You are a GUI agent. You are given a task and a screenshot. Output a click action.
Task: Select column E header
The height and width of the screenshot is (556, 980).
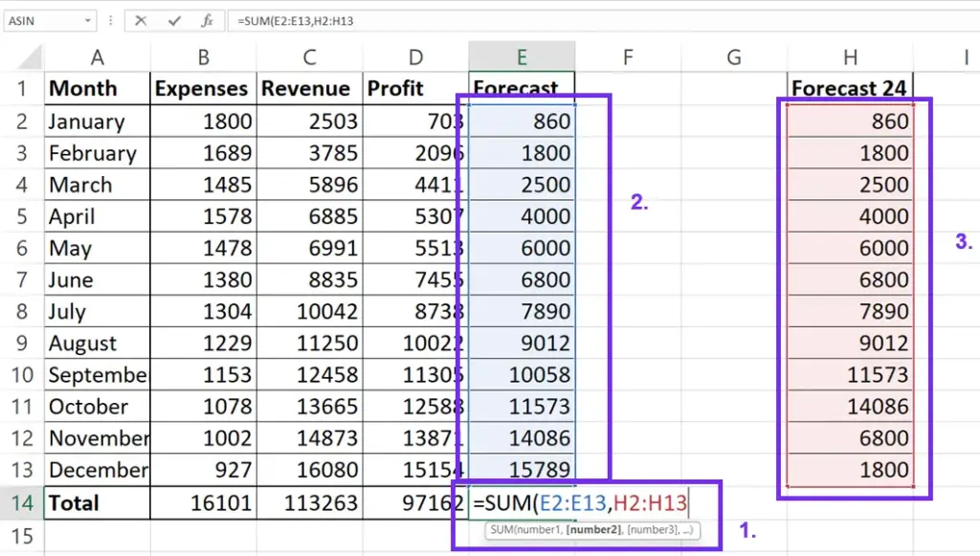[x=522, y=56]
